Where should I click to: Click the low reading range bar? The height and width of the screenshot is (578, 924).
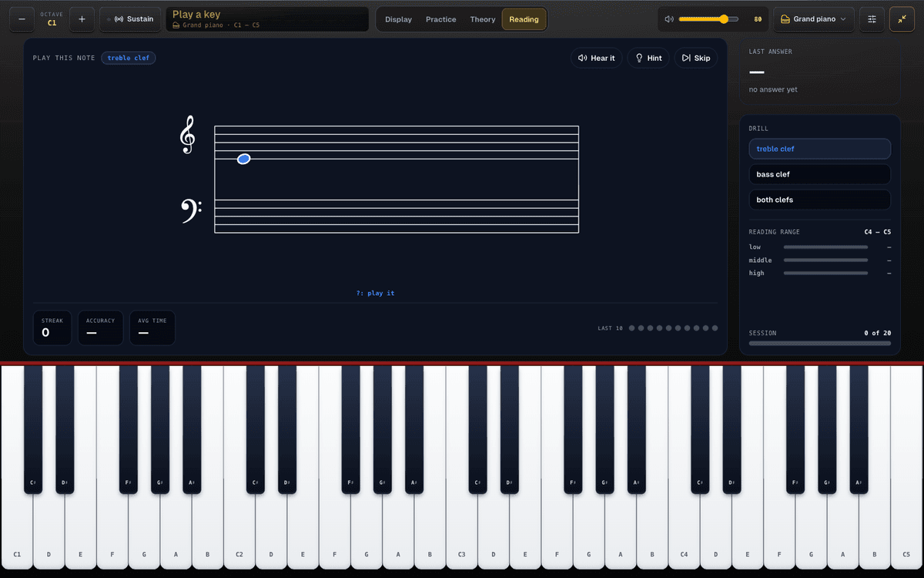click(x=825, y=247)
